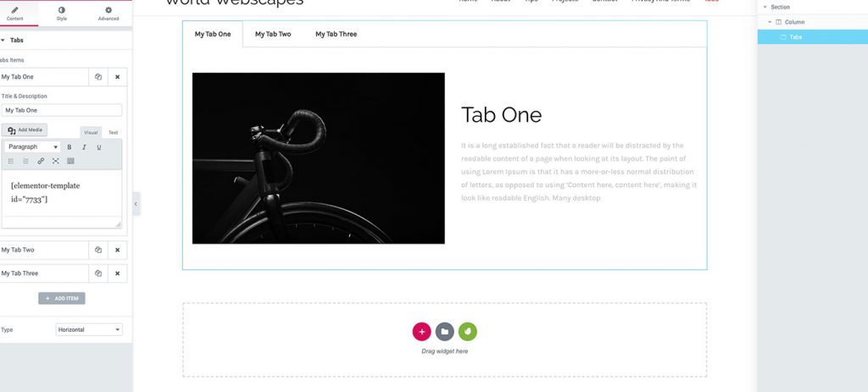Open template library folder icon

(444, 332)
